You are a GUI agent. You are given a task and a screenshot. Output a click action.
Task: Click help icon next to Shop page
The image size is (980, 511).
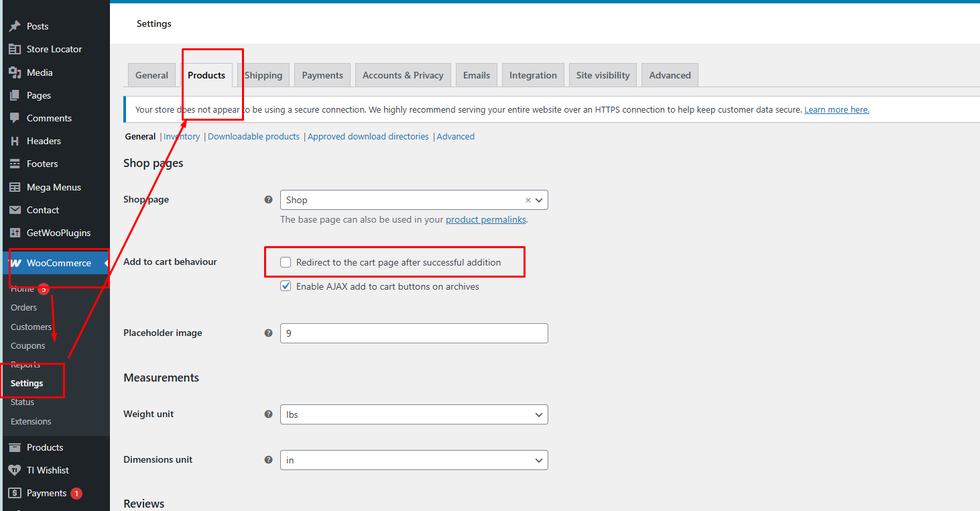point(268,199)
